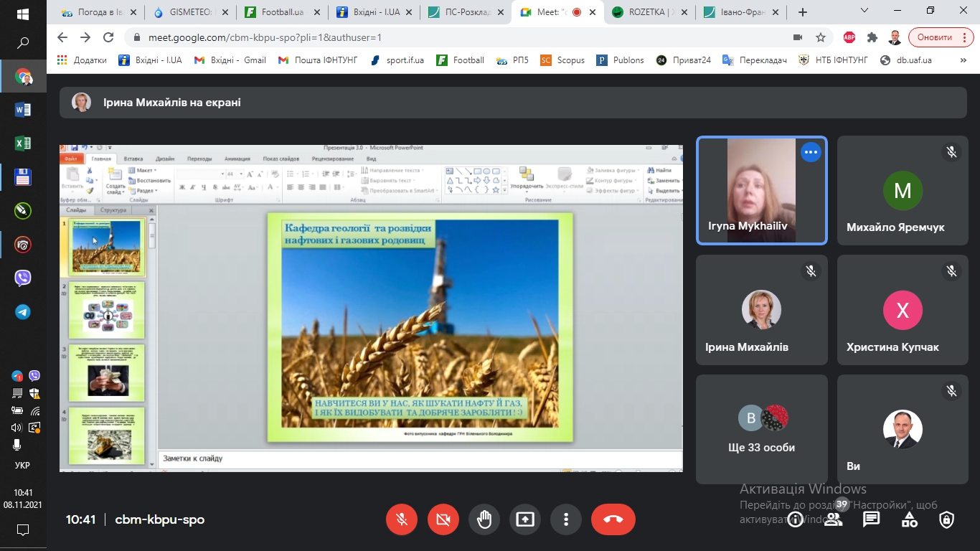
Task: Open the Windows notification center icon
Action: tap(22, 530)
